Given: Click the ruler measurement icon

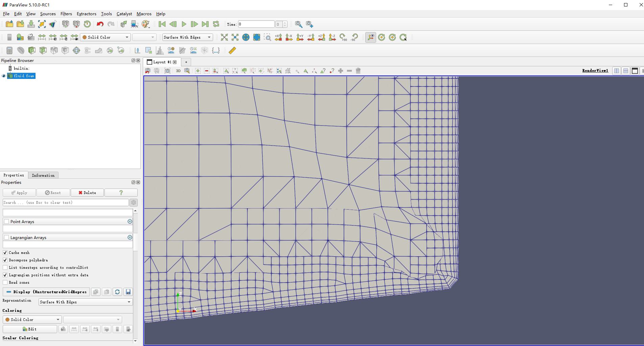Looking at the screenshot, I should pos(232,50).
